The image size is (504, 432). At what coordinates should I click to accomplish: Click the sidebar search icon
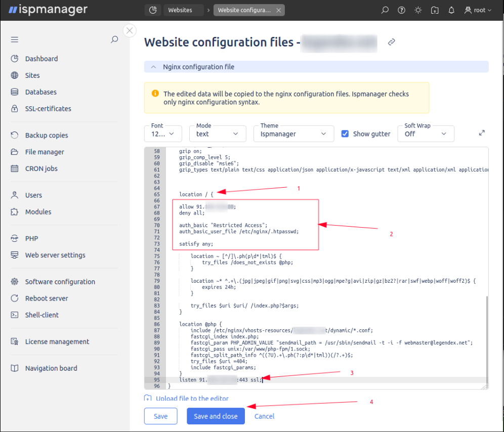click(x=114, y=39)
